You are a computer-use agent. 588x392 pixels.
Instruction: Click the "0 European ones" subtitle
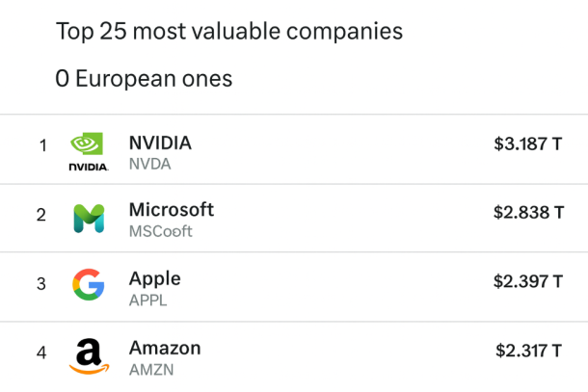pos(145,79)
